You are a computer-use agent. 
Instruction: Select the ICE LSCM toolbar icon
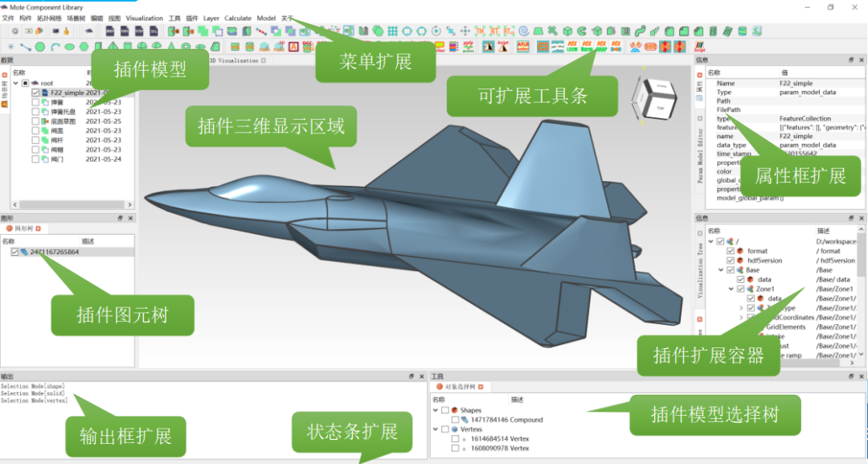pos(572,47)
